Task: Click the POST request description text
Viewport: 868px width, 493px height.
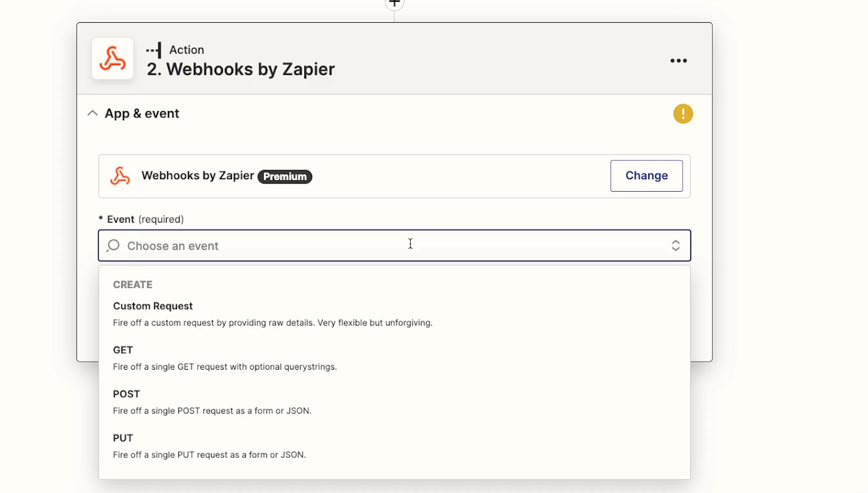Action: (x=212, y=410)
